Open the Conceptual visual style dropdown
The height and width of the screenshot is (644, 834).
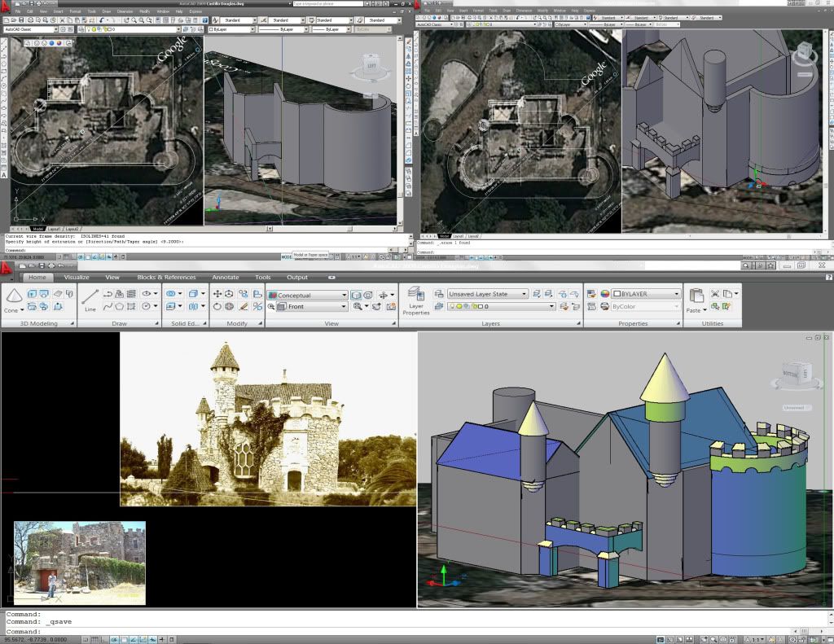(x=307, y=296)
